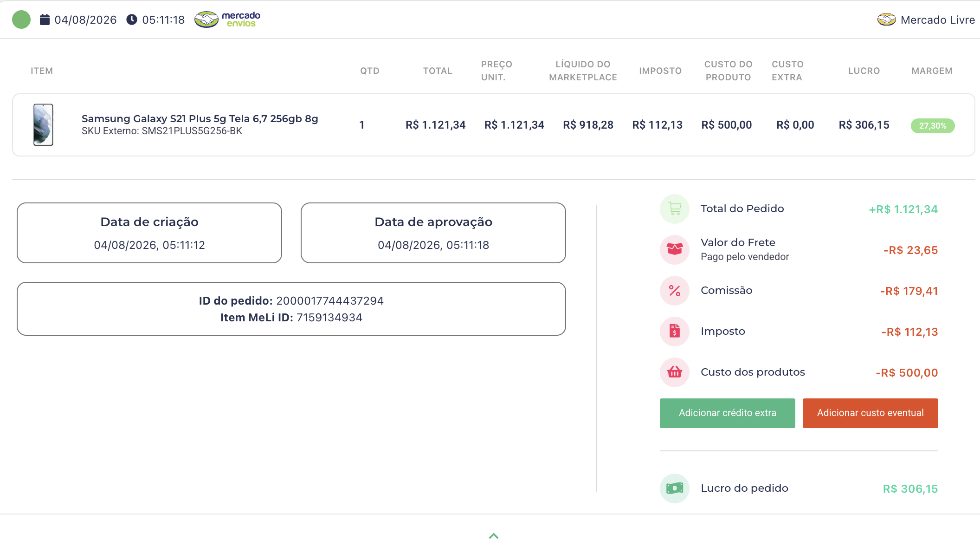Click the header date 04/08/2026
The width and height of the screenshot is (980, 547).
point(86,20)
